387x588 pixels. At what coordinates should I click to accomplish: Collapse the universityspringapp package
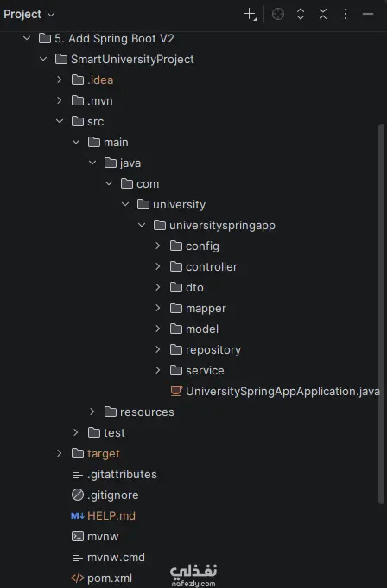click(142, 225)
